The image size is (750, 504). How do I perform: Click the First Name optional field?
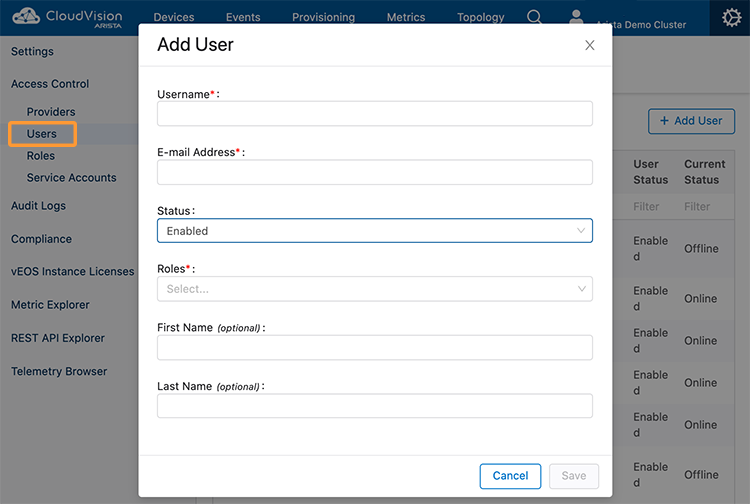tap(375, 348)
